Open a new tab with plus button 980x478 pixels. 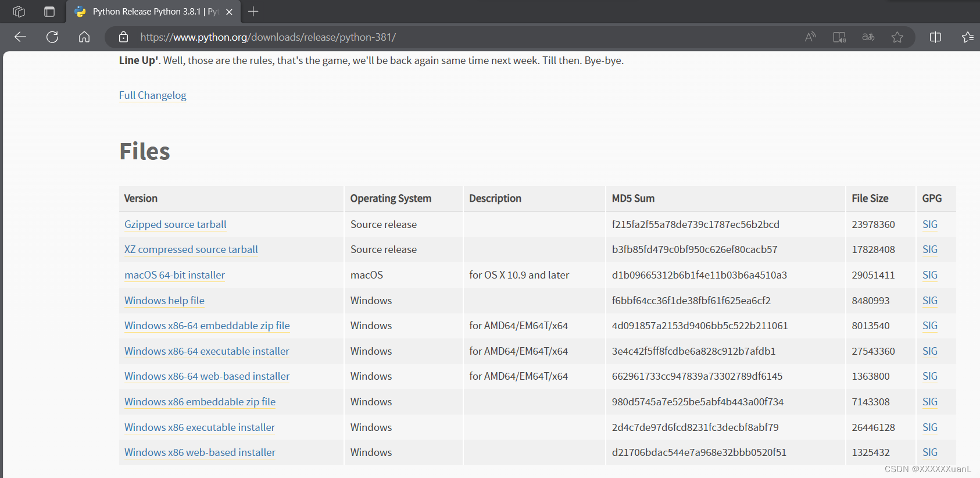tap(253, 12)
